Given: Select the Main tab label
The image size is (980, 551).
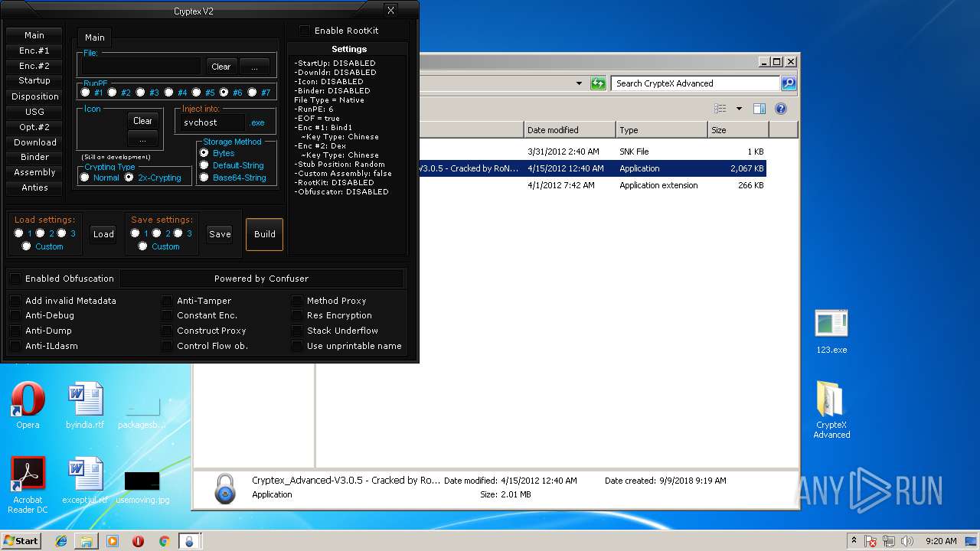Looking at the screenshot, I should coord(95,37).
